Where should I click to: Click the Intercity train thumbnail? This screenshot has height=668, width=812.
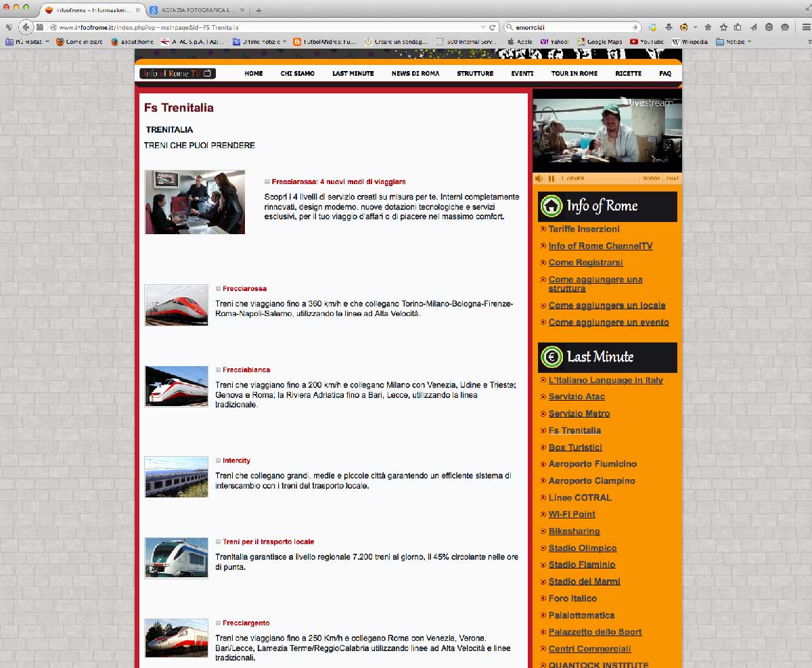click(177, 477)
